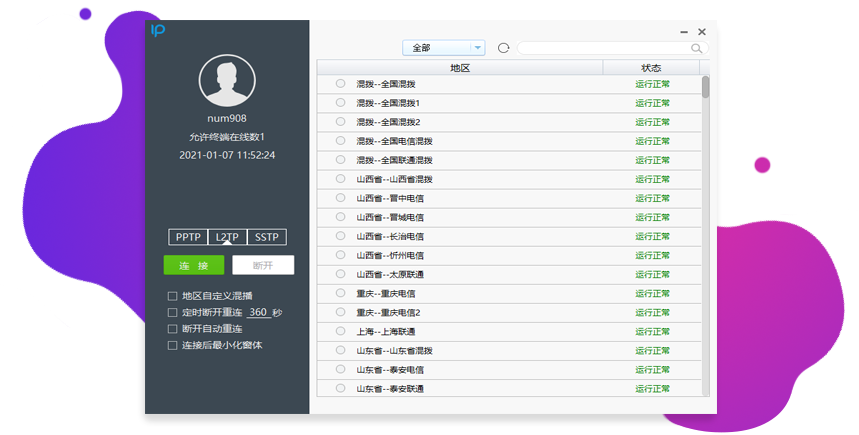
Task: Open the 全部 region dropdown
Action: [444, 48]
